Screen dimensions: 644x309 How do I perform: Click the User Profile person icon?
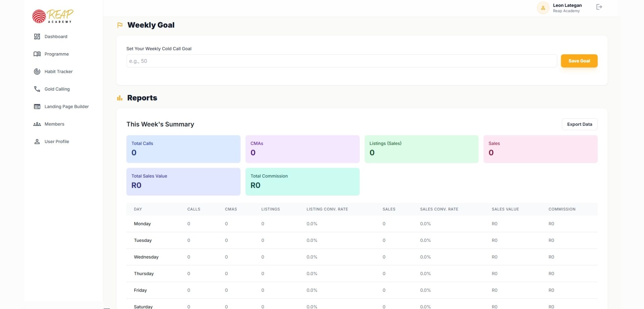(37, 142)
